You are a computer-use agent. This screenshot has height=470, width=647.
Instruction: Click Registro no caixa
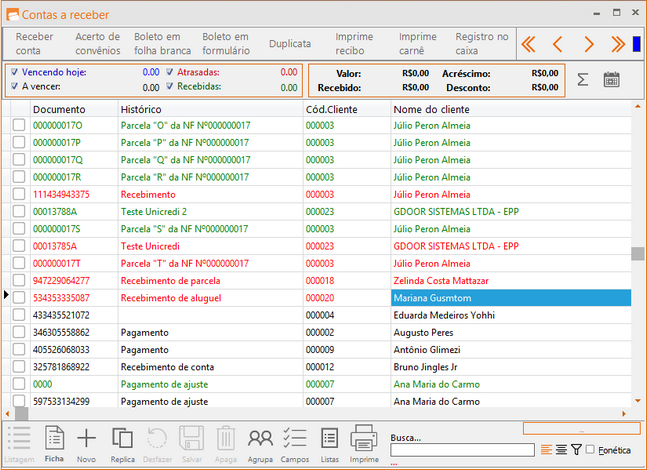[x=482, y=44]
